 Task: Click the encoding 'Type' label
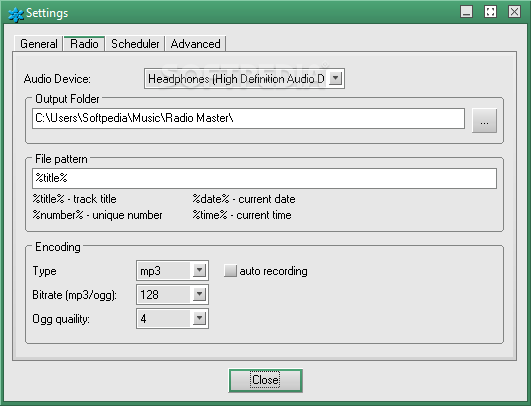44,271
